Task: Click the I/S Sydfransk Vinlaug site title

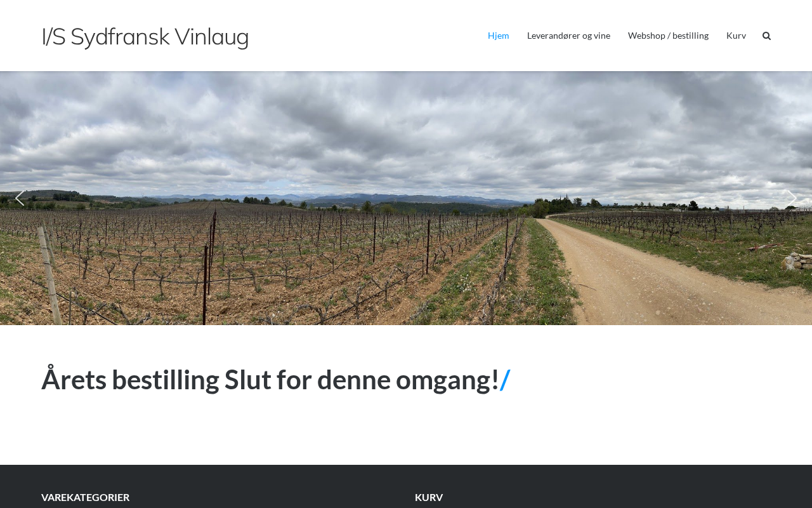Action: click(x=145, y=36)
